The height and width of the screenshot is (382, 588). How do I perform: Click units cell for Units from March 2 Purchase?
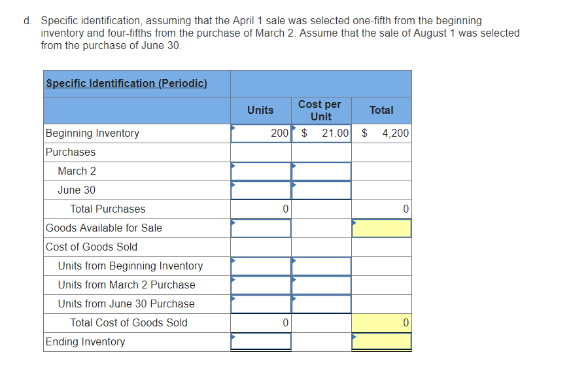tap(261, 285)
